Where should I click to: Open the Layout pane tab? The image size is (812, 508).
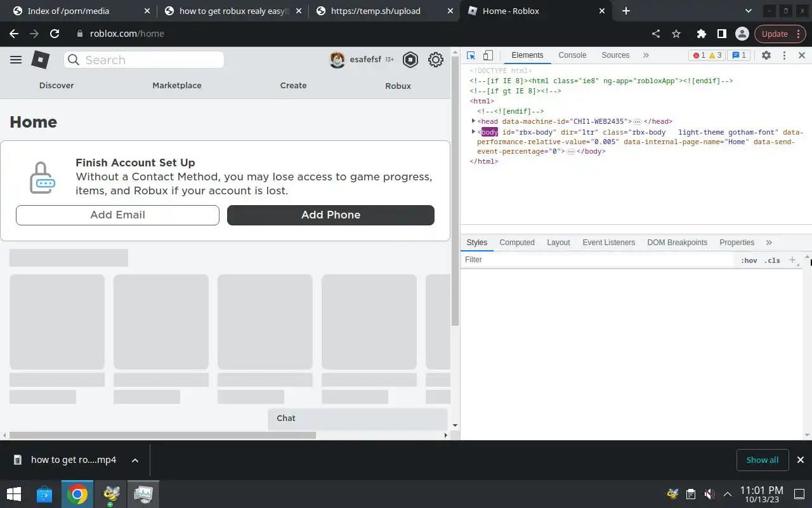[x=558, y=243]
